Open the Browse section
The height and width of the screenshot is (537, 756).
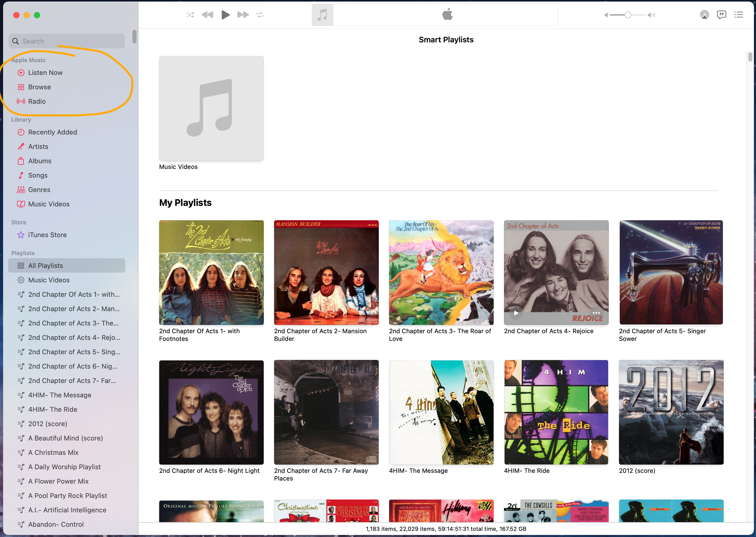[x=39, y=87]
